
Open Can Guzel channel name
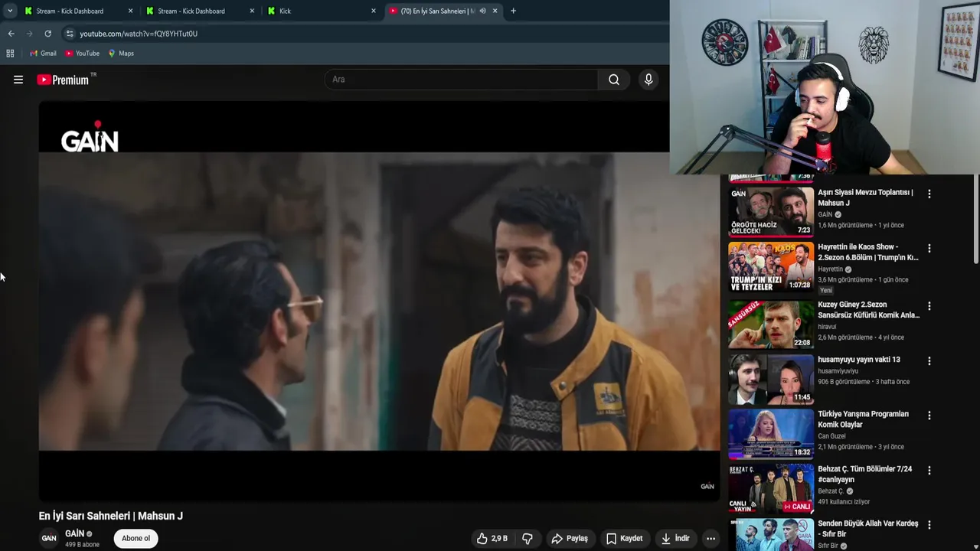point(831,436)
